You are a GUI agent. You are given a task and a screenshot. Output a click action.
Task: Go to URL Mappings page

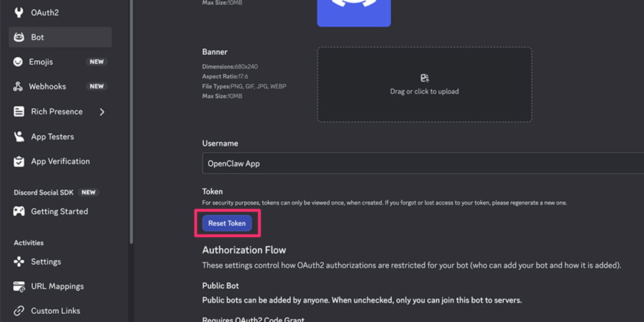coord(57,286)
